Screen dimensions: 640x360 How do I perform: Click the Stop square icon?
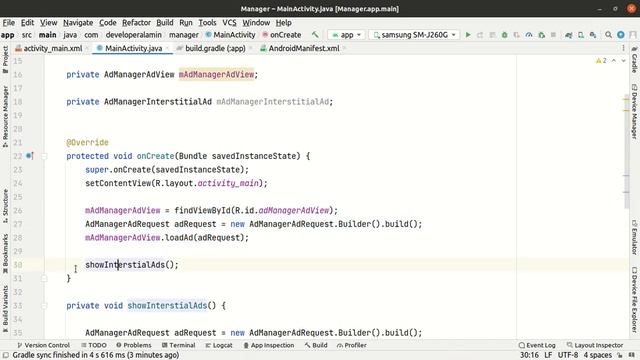[553, 35]
